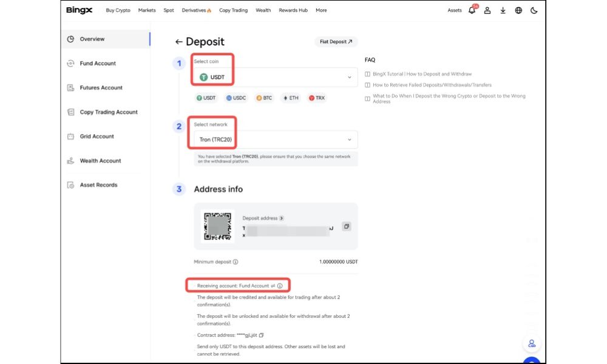Image resolution: width=607 pixels, height=364 pixels.
Task: Toggle dark mode moon icon
Action: pyautogui.click(x=534, y=10)
